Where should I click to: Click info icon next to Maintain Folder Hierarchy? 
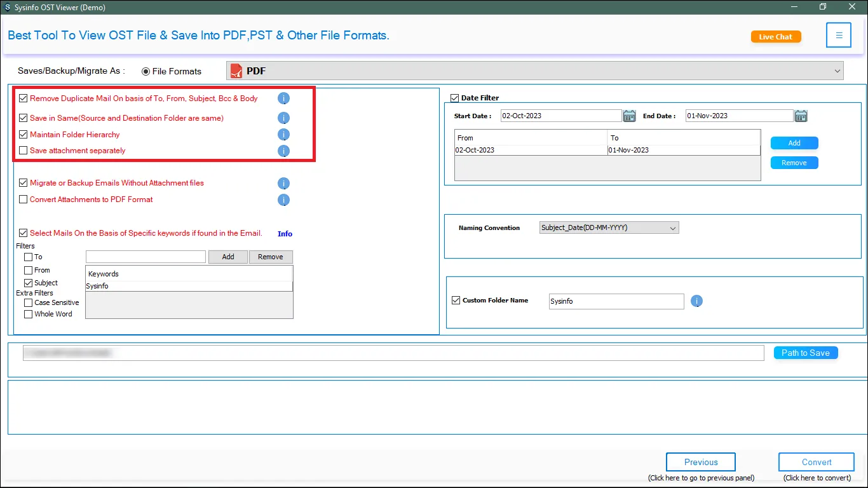(283, 135)
